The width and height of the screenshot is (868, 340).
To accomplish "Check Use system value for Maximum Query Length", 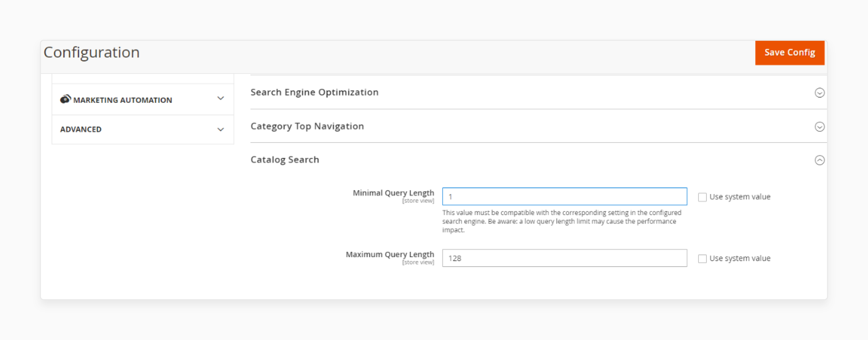I will 702,259.
